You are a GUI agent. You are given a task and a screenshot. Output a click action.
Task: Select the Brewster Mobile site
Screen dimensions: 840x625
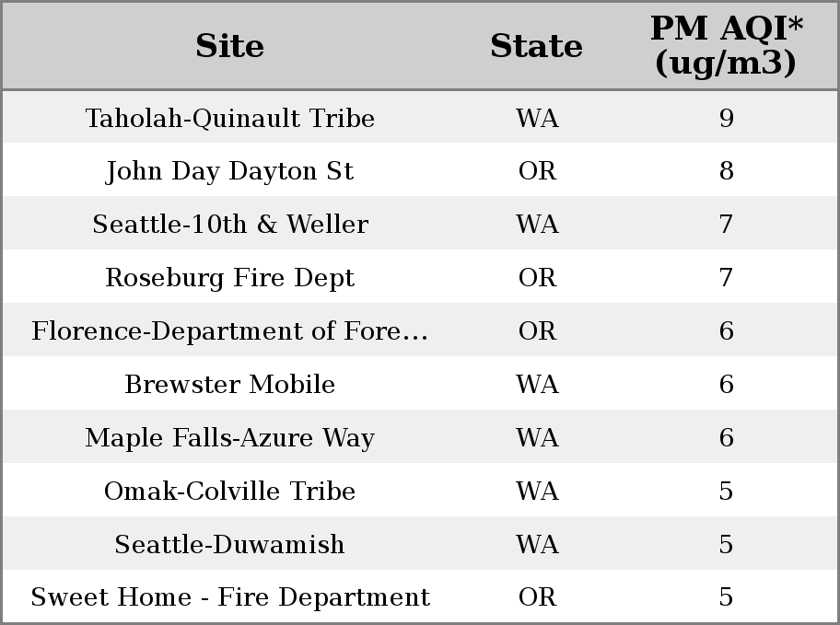pos(230,384)
